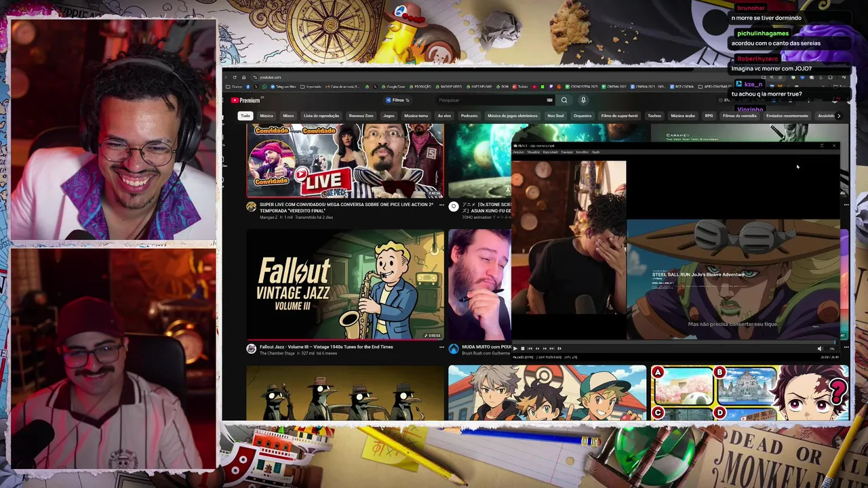This screenshot has height=488, width=868.
Task: Select the Mixes filter chip
Action: coord(288,116)
